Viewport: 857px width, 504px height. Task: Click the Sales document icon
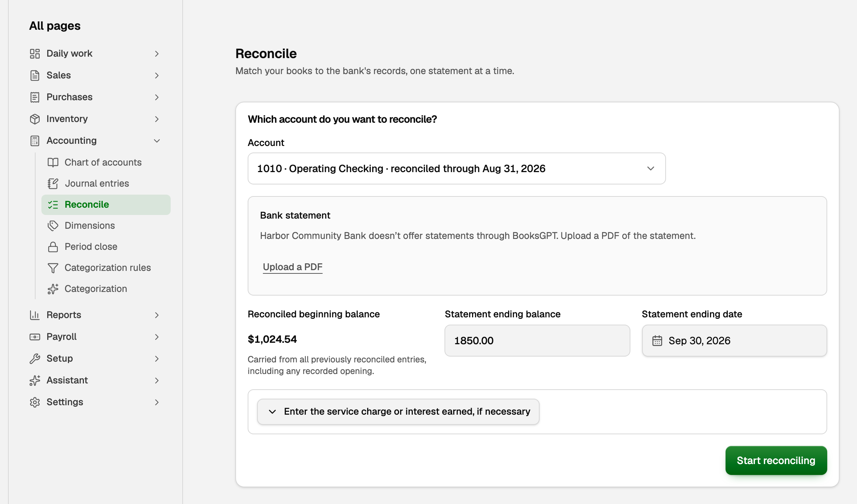coord(35,76)
